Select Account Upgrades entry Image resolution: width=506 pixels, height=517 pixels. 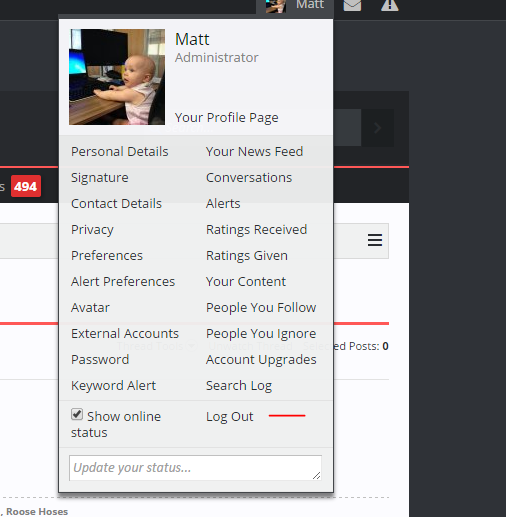click(261, 360)
